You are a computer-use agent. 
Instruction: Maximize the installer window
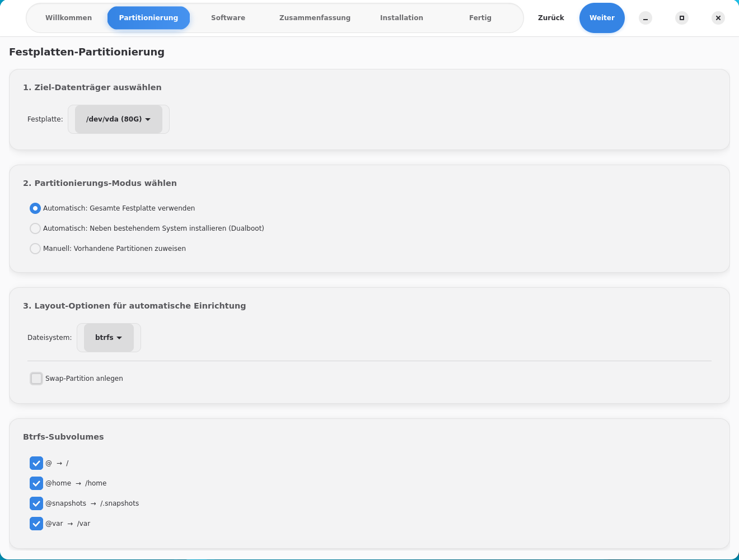click(x=682, y=18)
